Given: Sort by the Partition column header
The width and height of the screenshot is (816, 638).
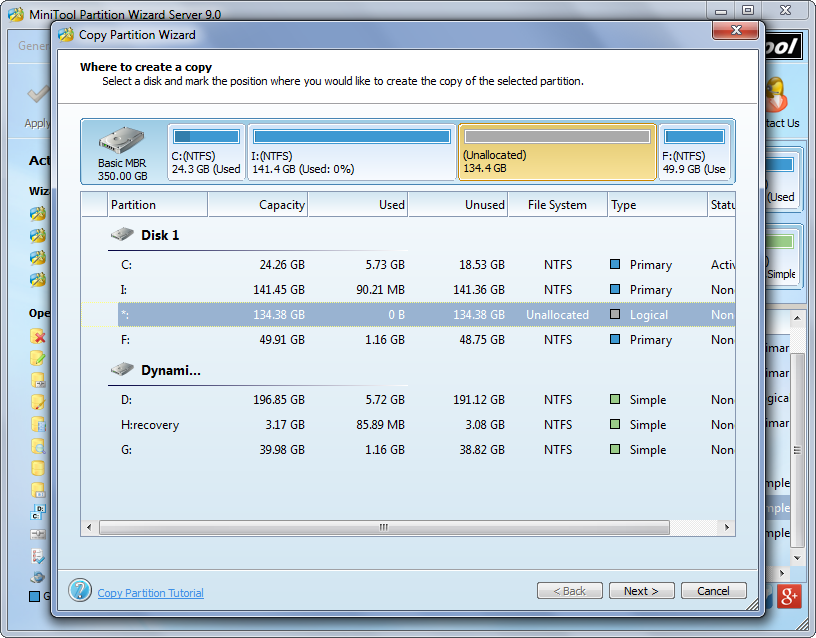Looking at the screenshot, I should pos(157,205).
